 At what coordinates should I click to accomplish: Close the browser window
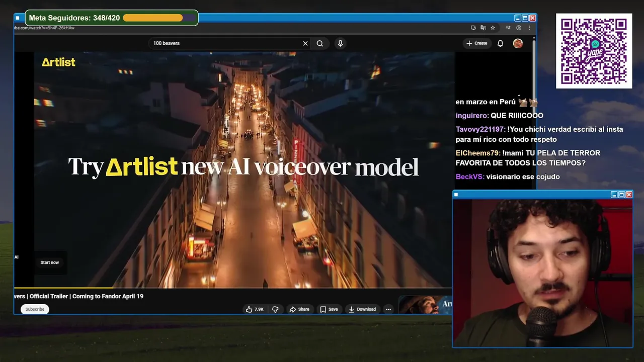pyautogui.click(x=532, y=18)
